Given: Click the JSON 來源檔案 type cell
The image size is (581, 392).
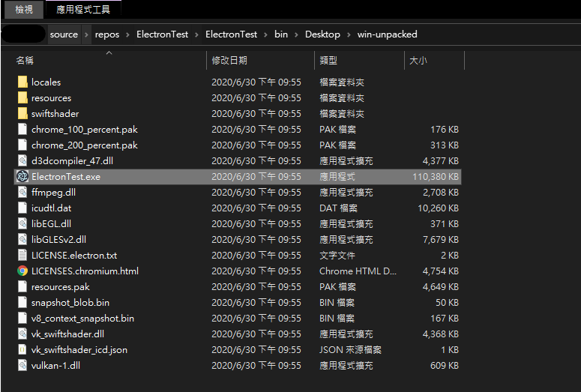Looking at the screenshot, I should pos(351,350).
